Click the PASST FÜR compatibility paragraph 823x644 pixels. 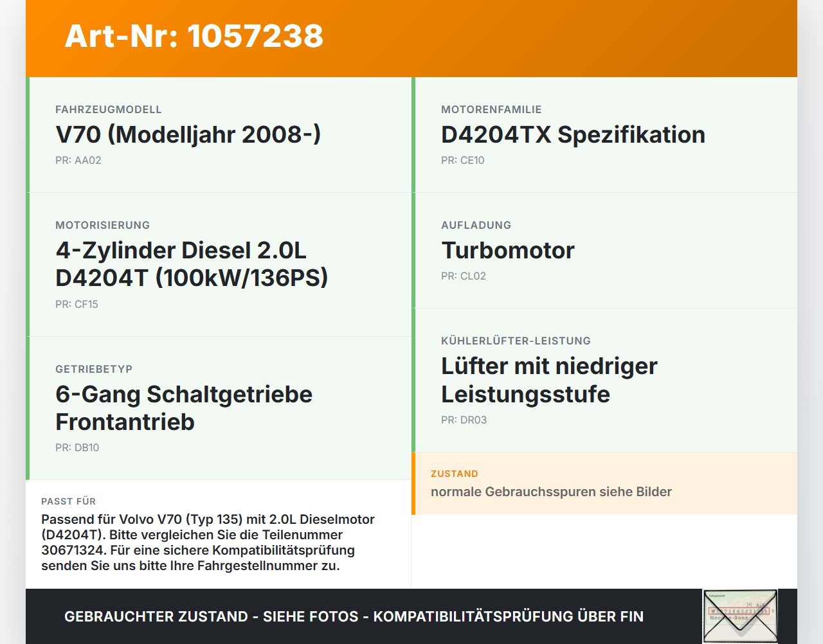(x=208, y=542)
